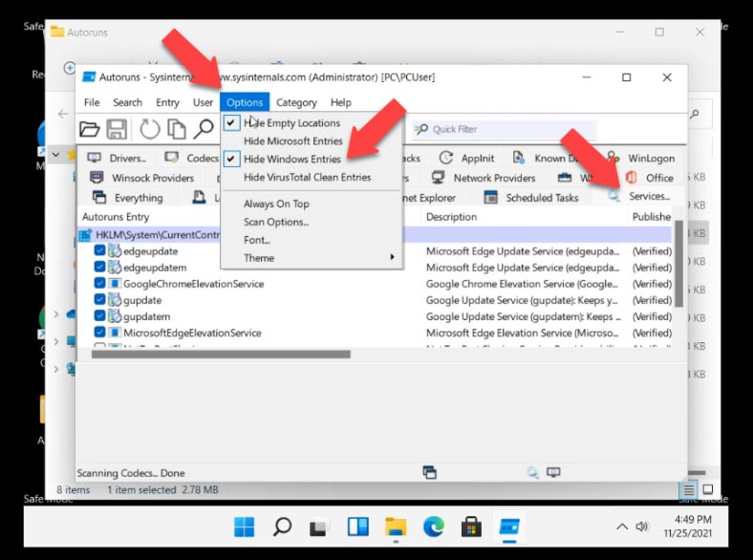
Task: Open taskbar Search magnifier
Action: coord(282,527)
